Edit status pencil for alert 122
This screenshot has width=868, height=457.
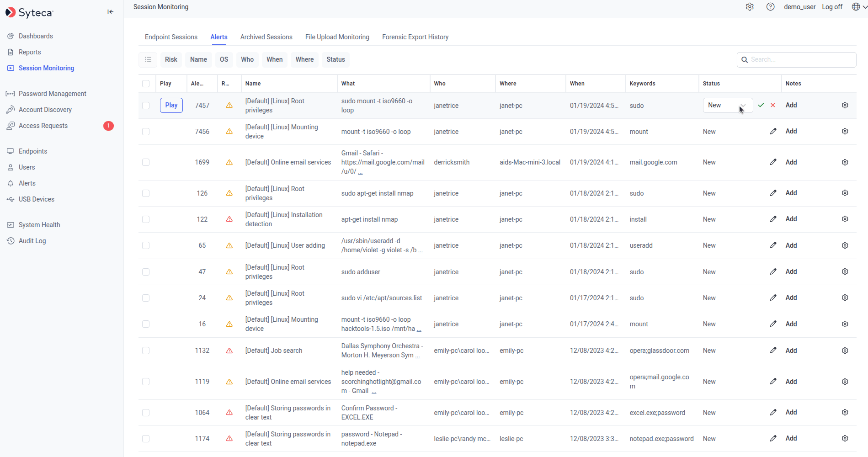tap(773, 219)
